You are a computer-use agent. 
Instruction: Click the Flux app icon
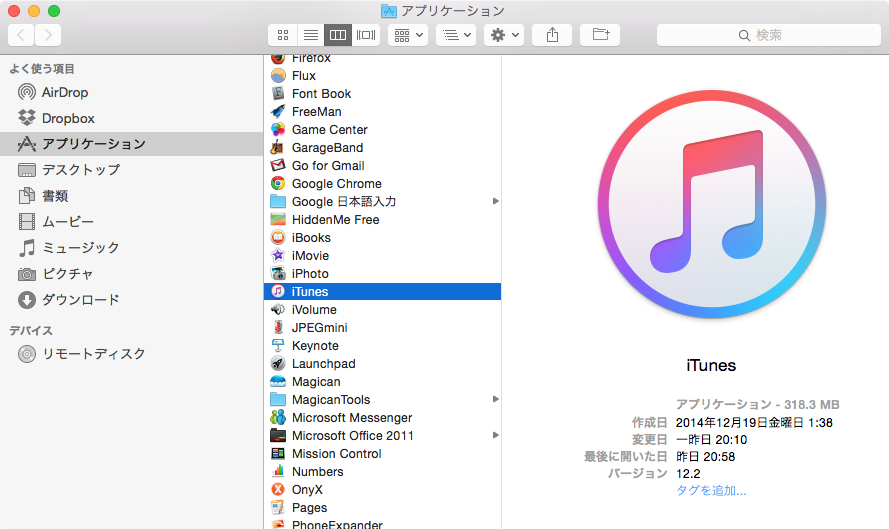click(278, 75)
